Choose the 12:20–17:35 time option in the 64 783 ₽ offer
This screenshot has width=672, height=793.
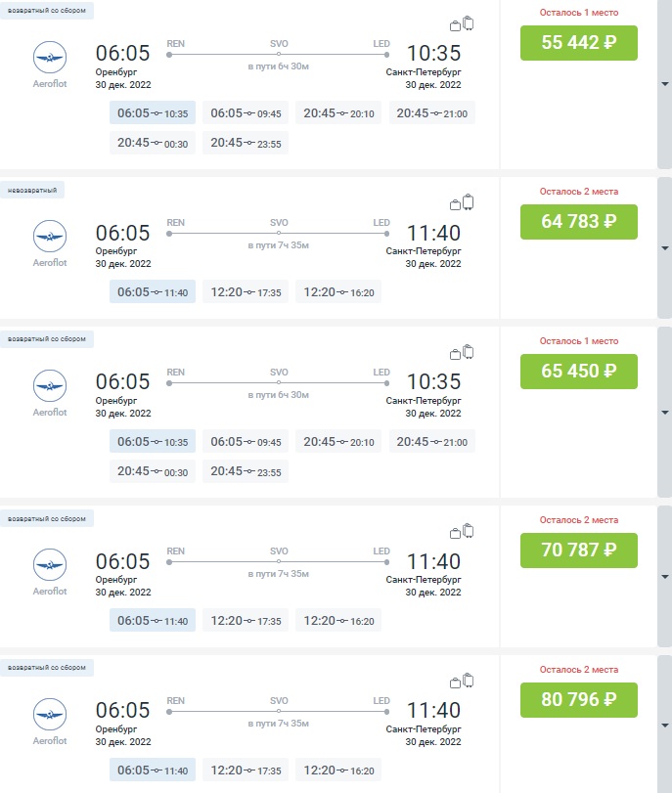tap(246, 292)
